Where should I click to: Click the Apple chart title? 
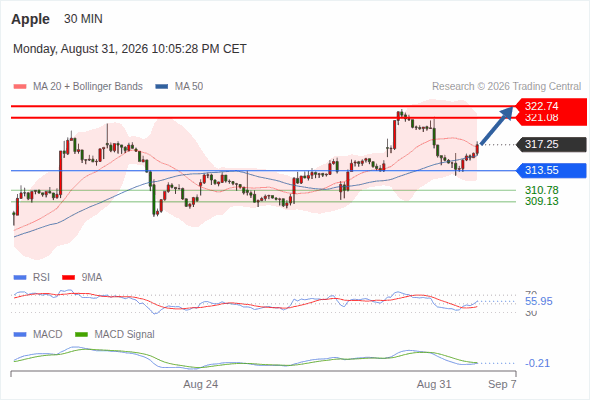(x=30, y=19)
